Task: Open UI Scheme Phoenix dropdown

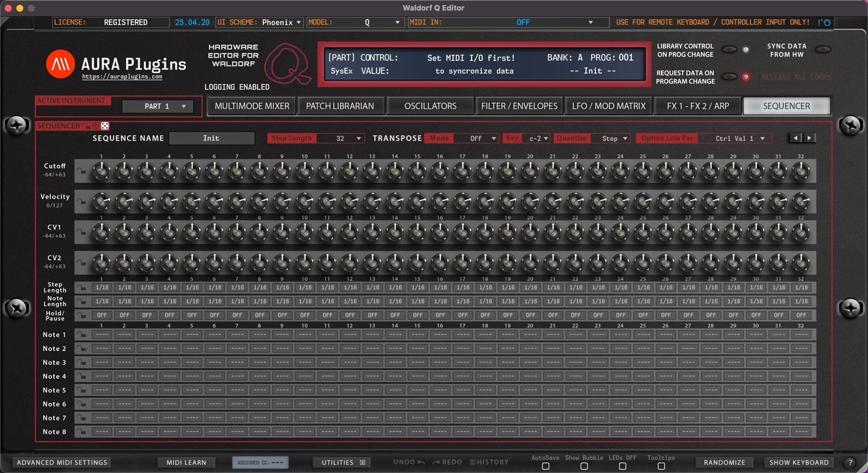Action: [259, 23]
